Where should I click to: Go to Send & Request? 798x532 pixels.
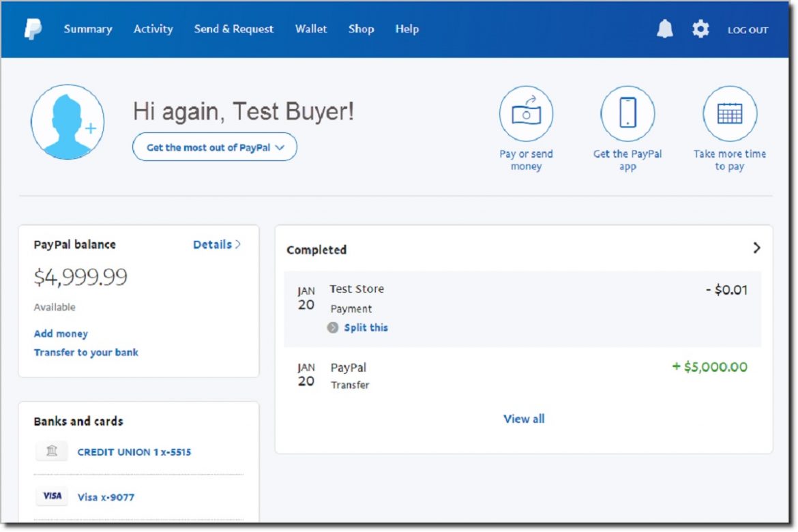point(234,29)
